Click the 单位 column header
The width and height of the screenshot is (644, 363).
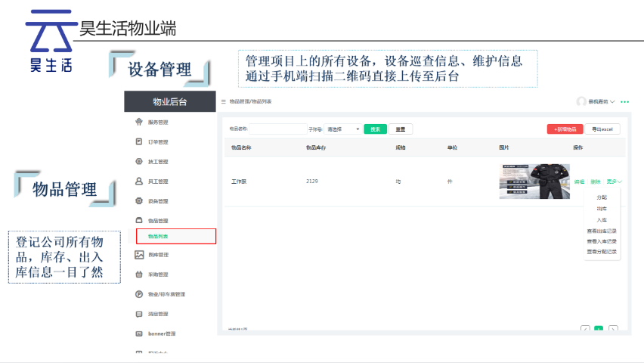pos(452,147)
